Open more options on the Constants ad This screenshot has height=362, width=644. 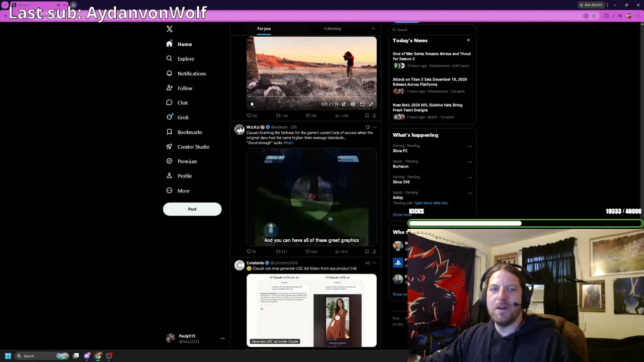tap(374, 263)
